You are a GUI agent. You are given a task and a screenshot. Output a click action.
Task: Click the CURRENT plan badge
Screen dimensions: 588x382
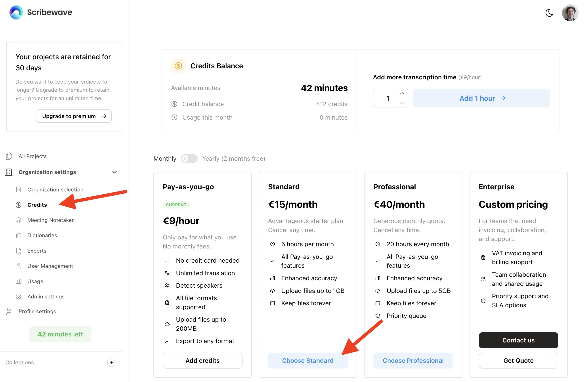point(176,205)
